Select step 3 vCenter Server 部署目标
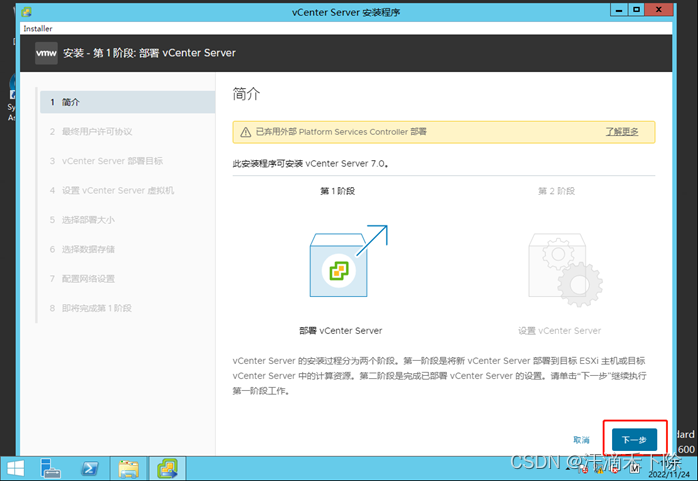 (x=106, y=161)
